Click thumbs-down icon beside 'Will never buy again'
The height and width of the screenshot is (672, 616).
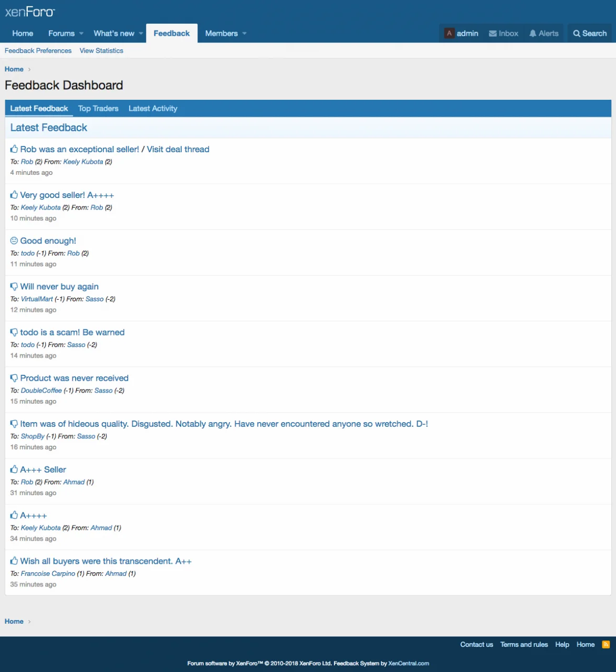(14, 287)
